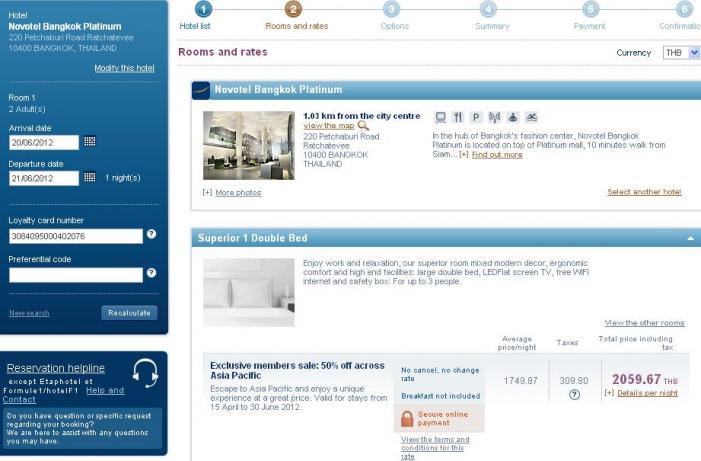
Task: Open the arrival date calendar picker
Action: click(89, 143)
